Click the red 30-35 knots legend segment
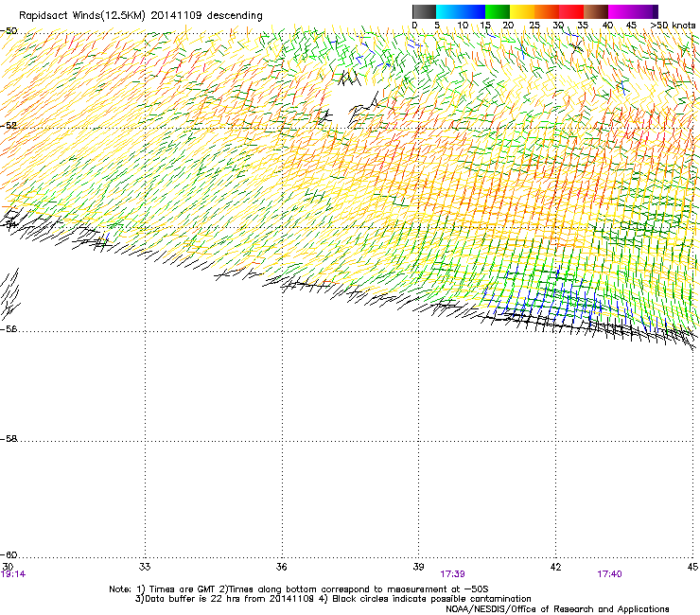The width and height of the screenshot is (700, 615). coord(571,11)
